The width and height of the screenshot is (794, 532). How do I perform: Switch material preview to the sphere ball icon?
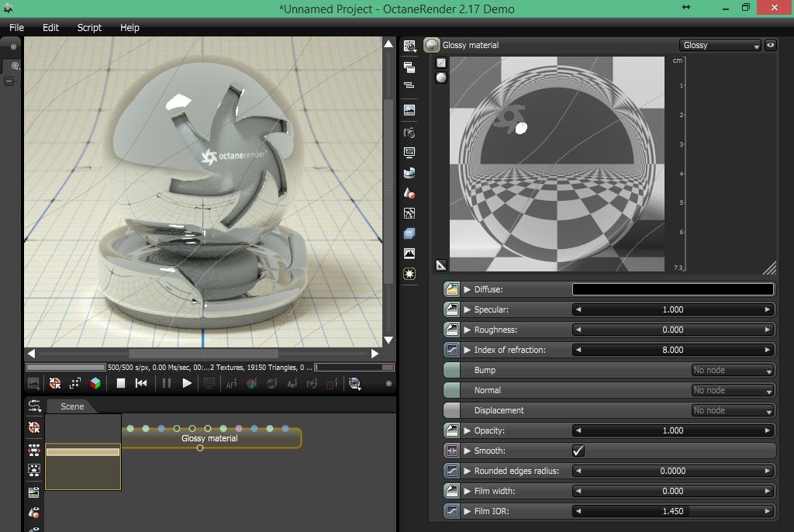coord(441,78)
